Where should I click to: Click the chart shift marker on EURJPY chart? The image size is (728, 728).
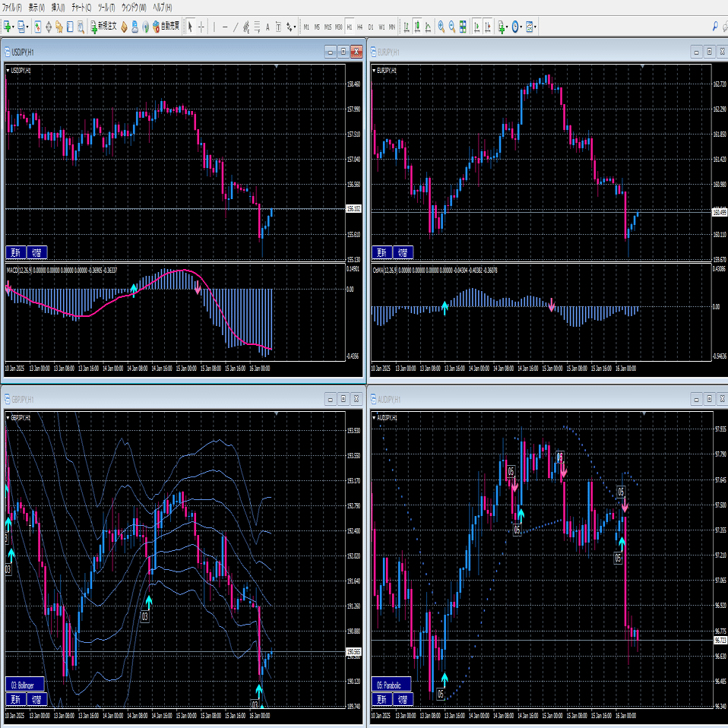642,67
